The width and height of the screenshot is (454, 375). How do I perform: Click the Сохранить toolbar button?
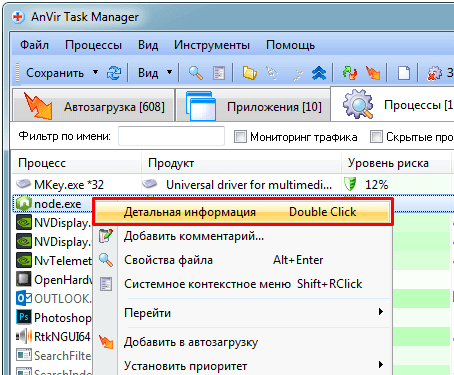click(x=55, y=73)
